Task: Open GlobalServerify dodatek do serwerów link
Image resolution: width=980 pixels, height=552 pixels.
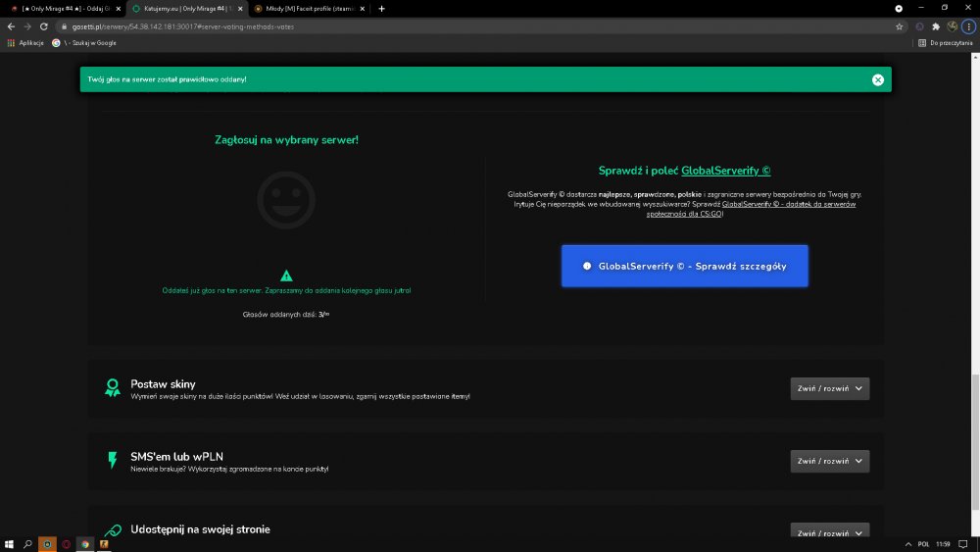Action: [788, 209]
